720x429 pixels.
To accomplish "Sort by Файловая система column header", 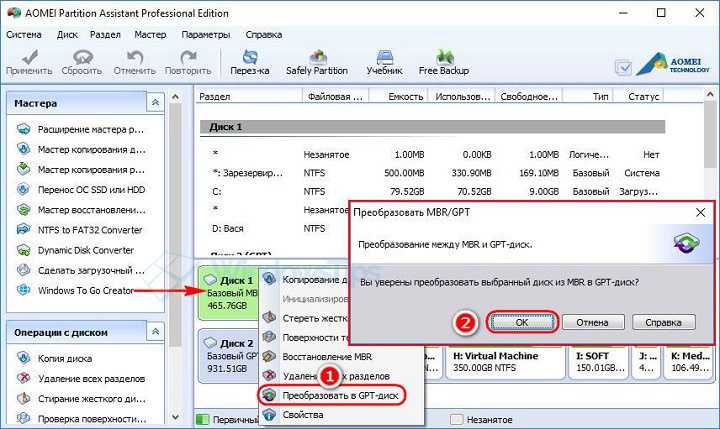I will tap(336, 96).
